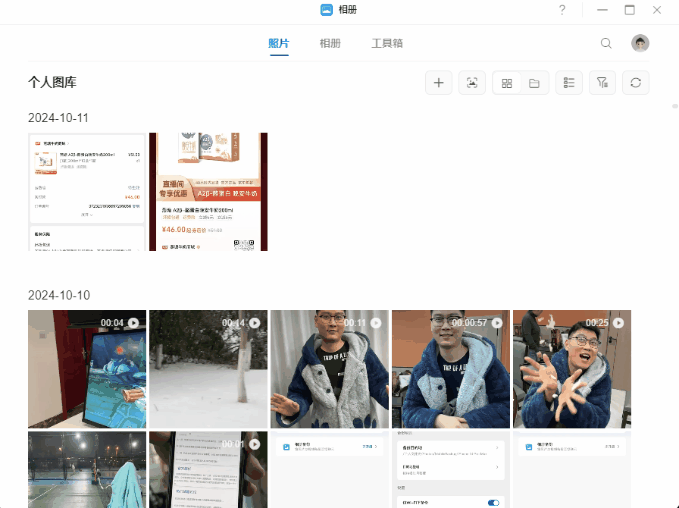Maximize the 相册 window
Viewport: 679px width, 508px height.
pos(630,10)
